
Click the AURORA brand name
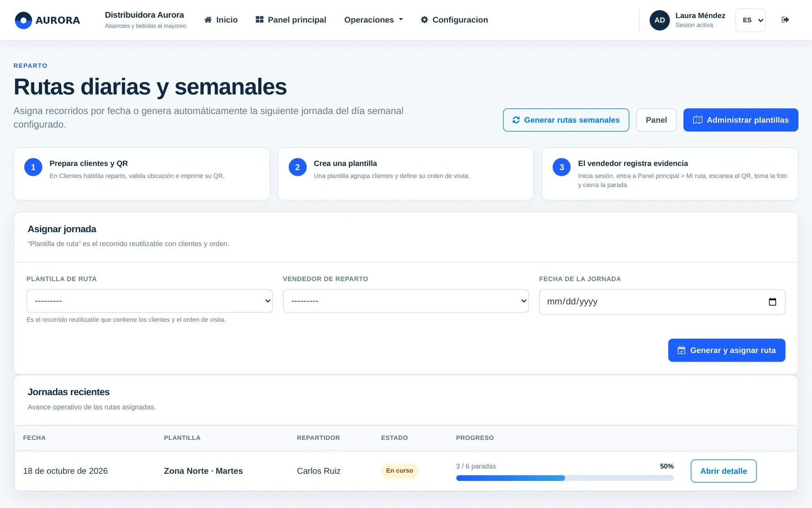click(58, 20)
